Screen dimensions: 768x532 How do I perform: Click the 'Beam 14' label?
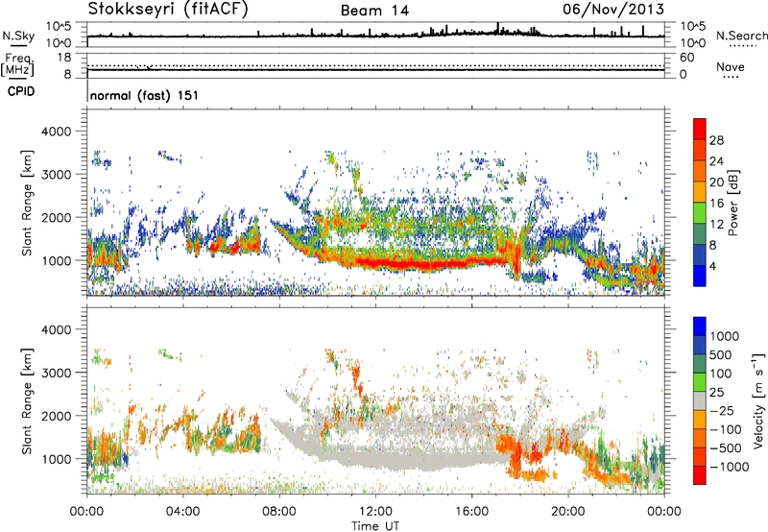point(374,11)
